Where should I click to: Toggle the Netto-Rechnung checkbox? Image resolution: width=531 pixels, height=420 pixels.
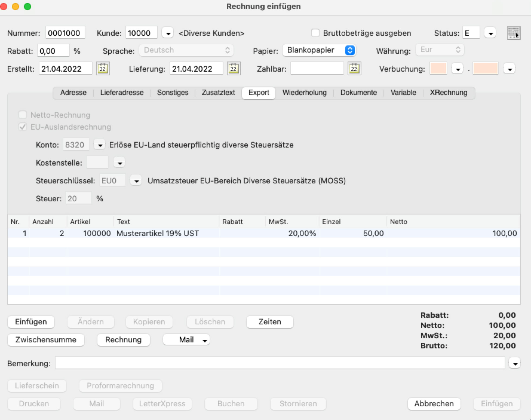(23, 115)
